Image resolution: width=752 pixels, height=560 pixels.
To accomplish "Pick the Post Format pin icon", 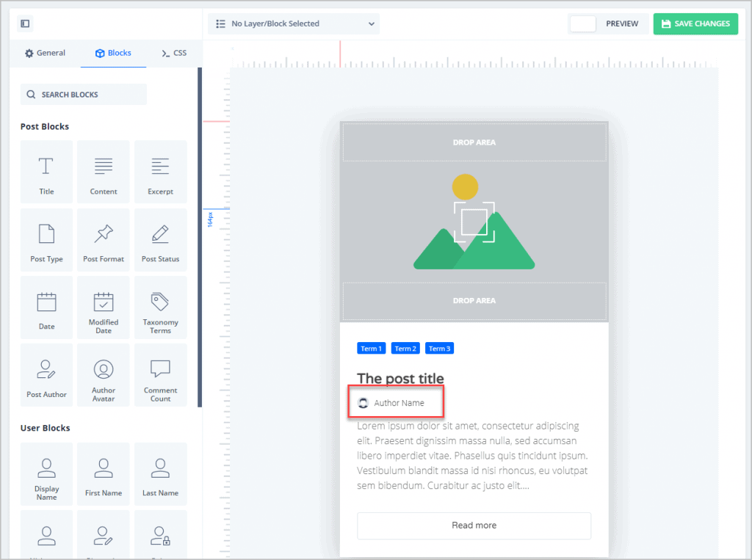I will point(104,233).
